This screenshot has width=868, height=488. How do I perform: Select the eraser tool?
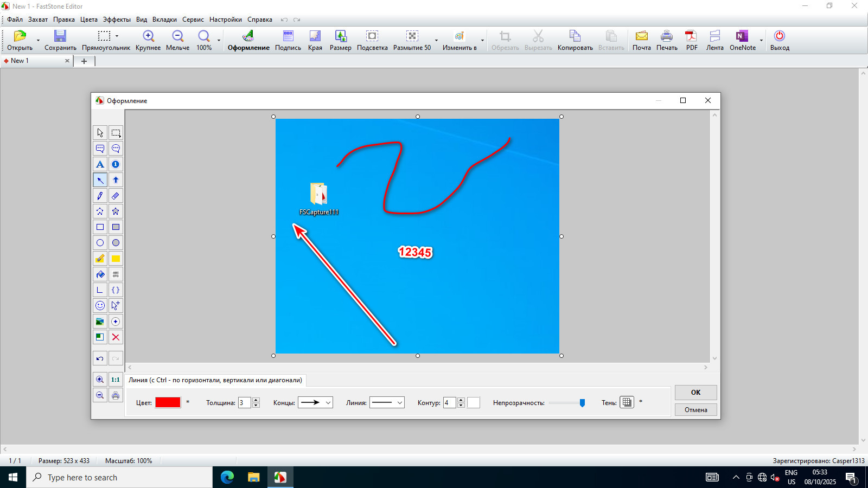(116, 196)
